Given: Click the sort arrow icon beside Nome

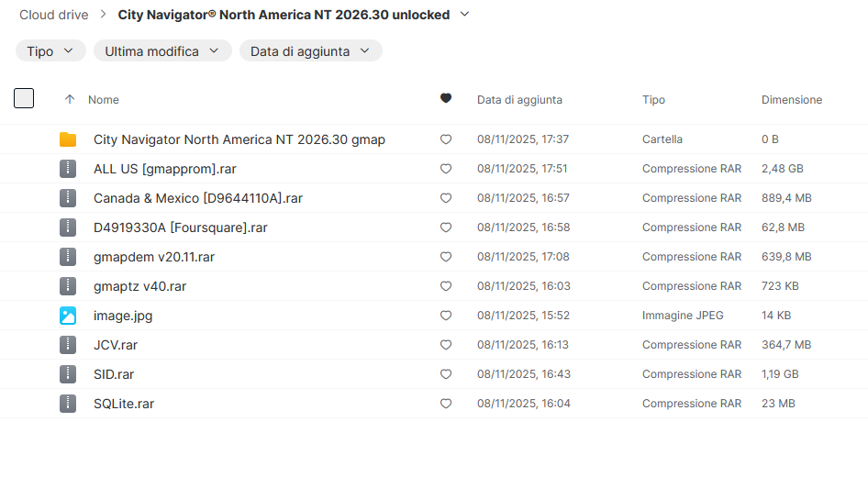Looking at the screenshot, I should pos(70,99).
